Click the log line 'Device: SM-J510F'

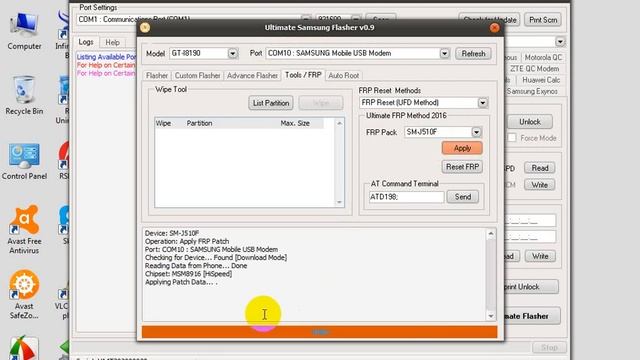[x=172, y=233]
